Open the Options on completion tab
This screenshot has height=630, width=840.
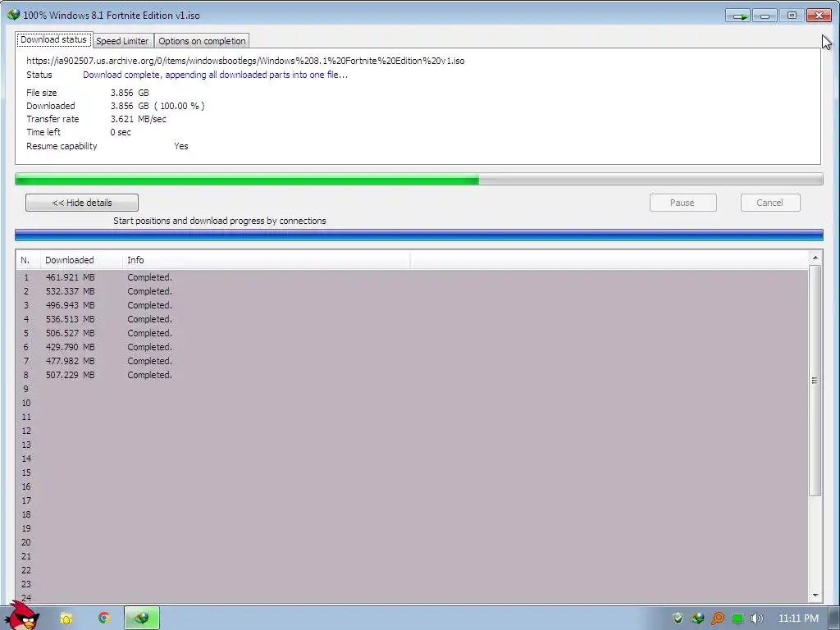click(202, 41)
